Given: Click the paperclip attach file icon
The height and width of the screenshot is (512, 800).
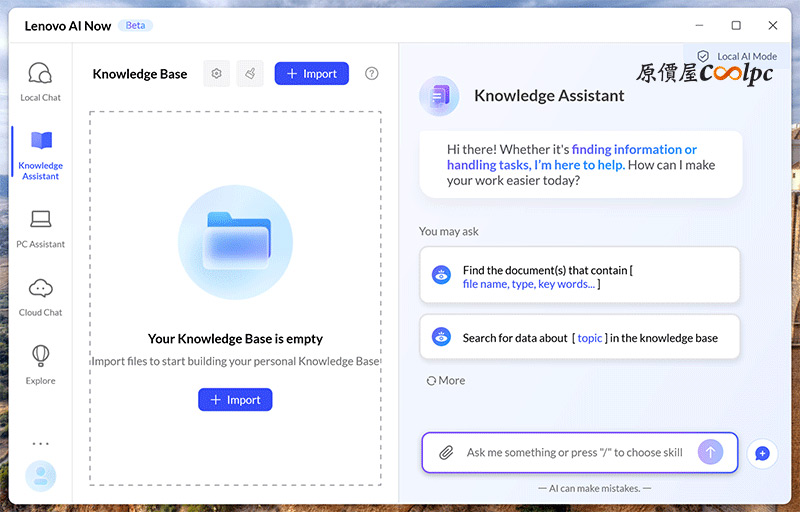Looking at the screenshot, I should [x=446, y=453].
